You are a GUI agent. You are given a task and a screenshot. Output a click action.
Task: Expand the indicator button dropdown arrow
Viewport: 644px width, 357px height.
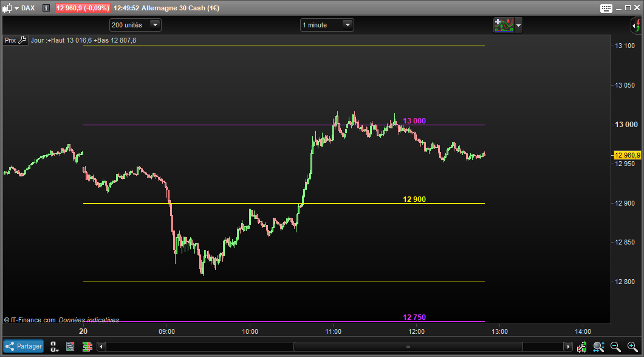pyautogui.click(x=518, y=25)
